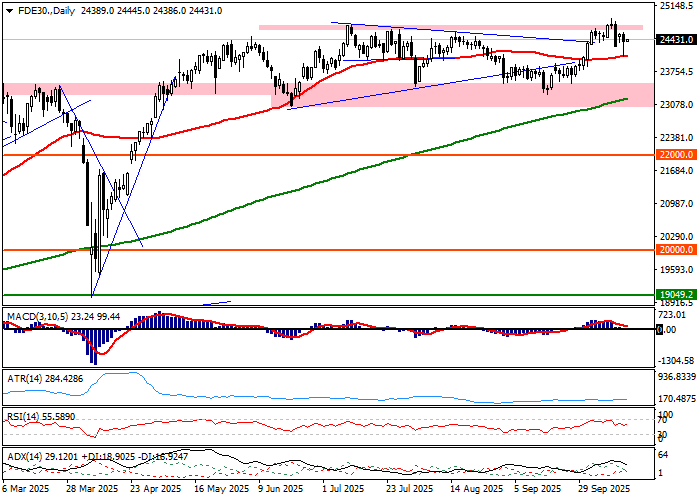Image resolution: width=700 pixels, height=500 pixels.
Task: Click the chart symbol dropdown triangle
Action: tap(7, 10)
